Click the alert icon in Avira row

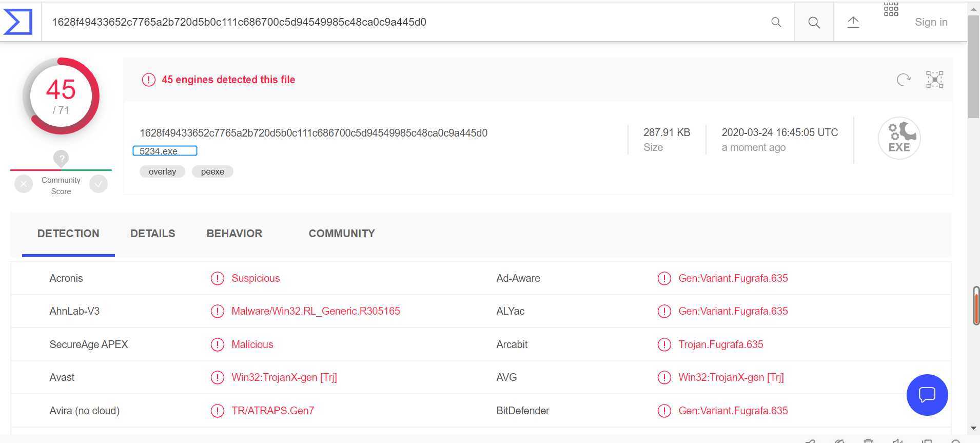[x=218, y=411]
